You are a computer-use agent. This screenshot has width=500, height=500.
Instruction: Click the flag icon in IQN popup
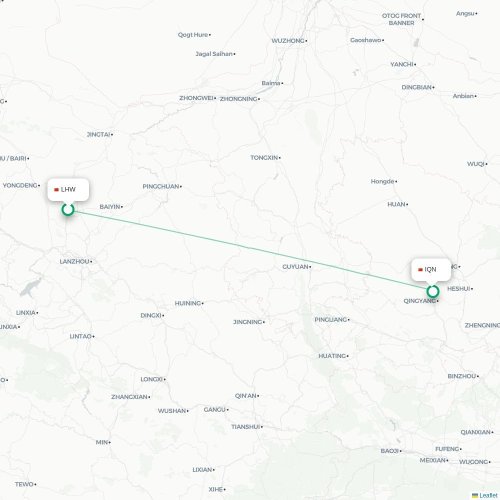(x=420, y=270)
